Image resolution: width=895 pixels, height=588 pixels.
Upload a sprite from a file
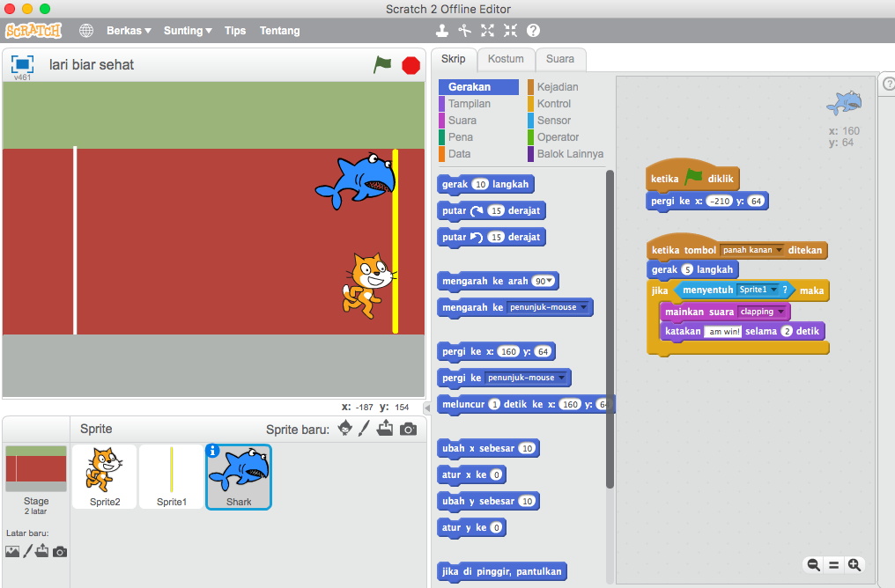[385, 429]
